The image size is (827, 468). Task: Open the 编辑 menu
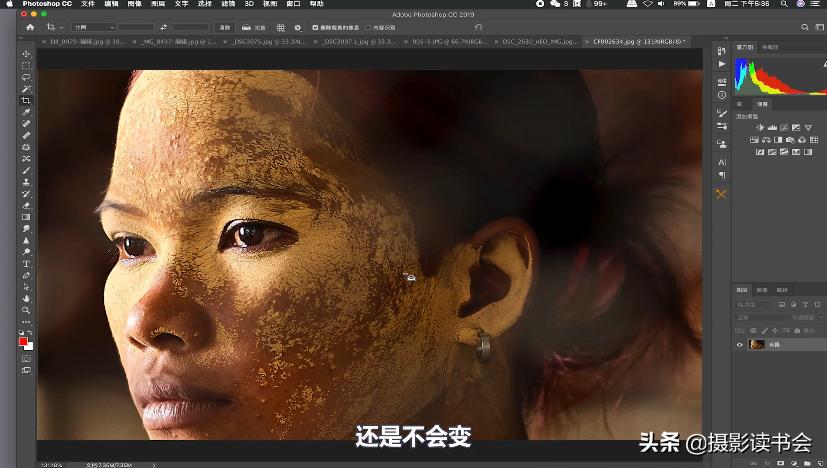(111, 4)
